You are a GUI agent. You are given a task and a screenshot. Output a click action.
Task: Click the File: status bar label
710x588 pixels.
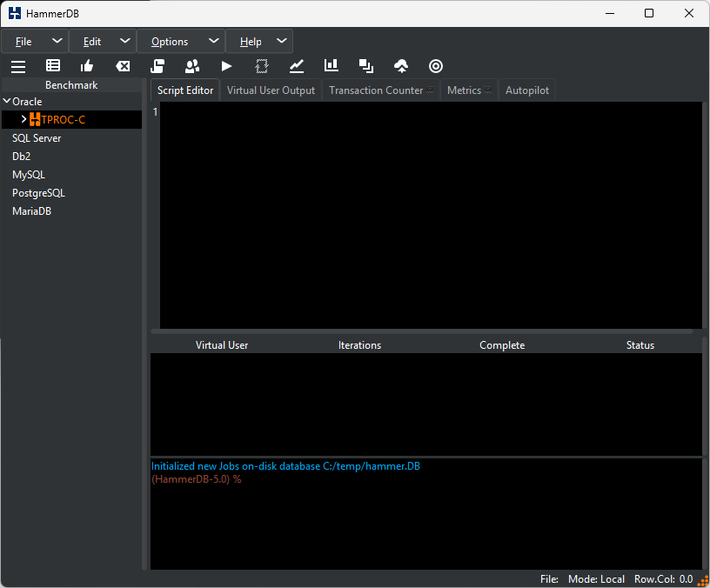pyautogui.click(x=549, y=579)
